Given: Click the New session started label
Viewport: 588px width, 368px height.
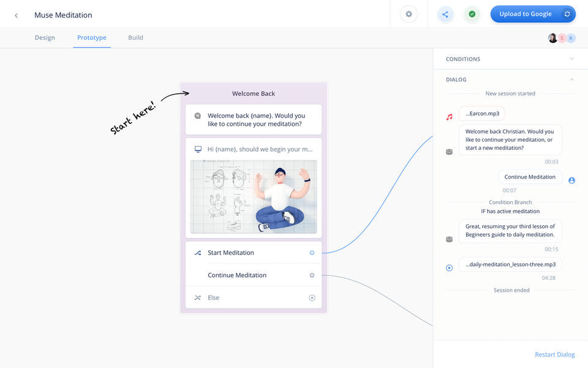Looking at the screenshot, I should 510,93.
